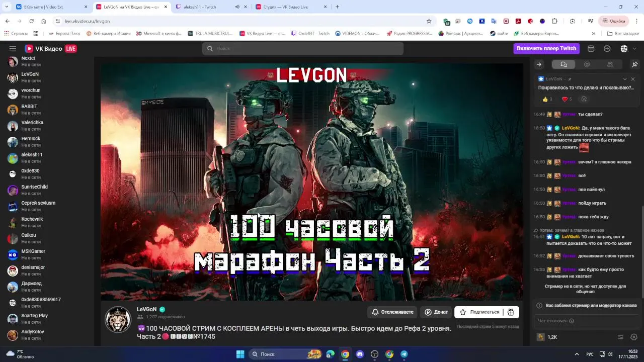Open the hamburger menu beside VK Видео logo

(13, 49)
